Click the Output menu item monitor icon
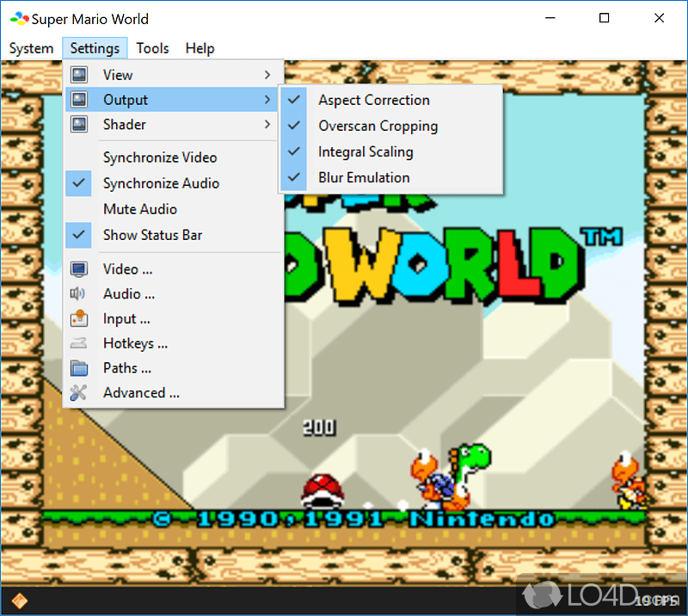This screenshot has height=616, width=688. tap(79, 99)
